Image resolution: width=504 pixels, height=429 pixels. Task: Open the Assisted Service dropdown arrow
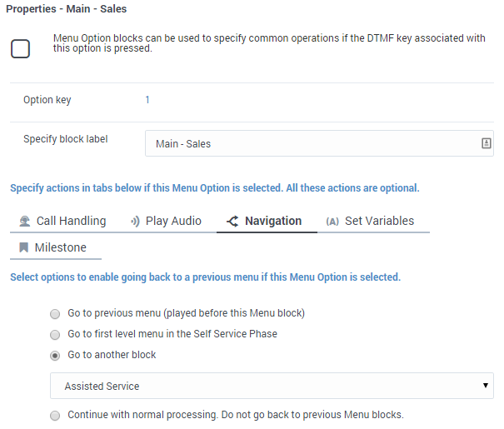[486, 386]
